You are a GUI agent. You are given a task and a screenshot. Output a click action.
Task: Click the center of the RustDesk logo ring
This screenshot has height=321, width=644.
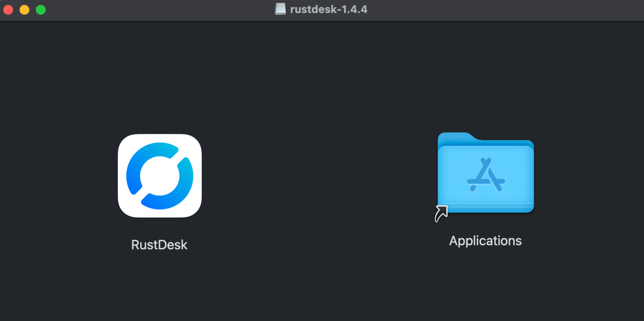(x=159, y=176)
